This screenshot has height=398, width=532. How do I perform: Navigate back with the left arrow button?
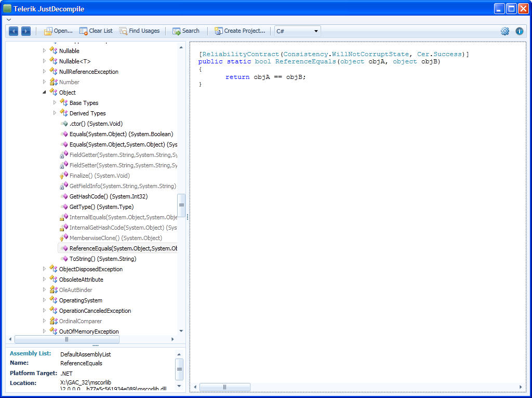tap(13, 31)
